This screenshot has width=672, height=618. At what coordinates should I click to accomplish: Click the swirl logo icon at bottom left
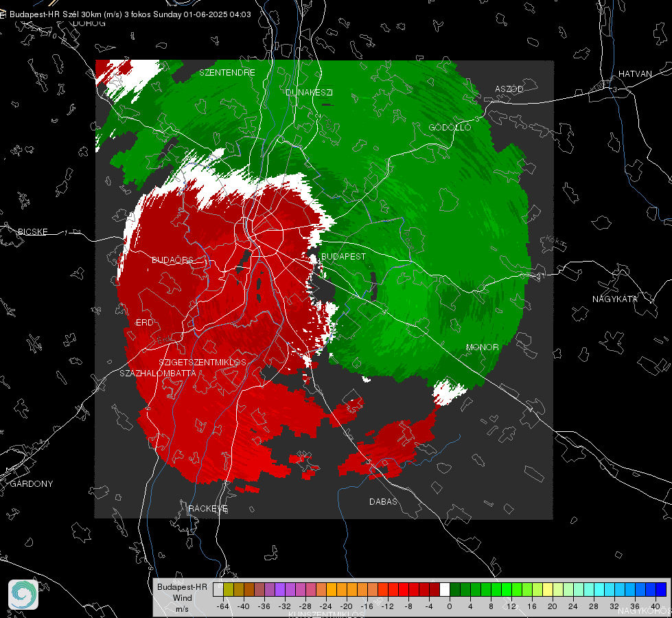coord(23,595)
